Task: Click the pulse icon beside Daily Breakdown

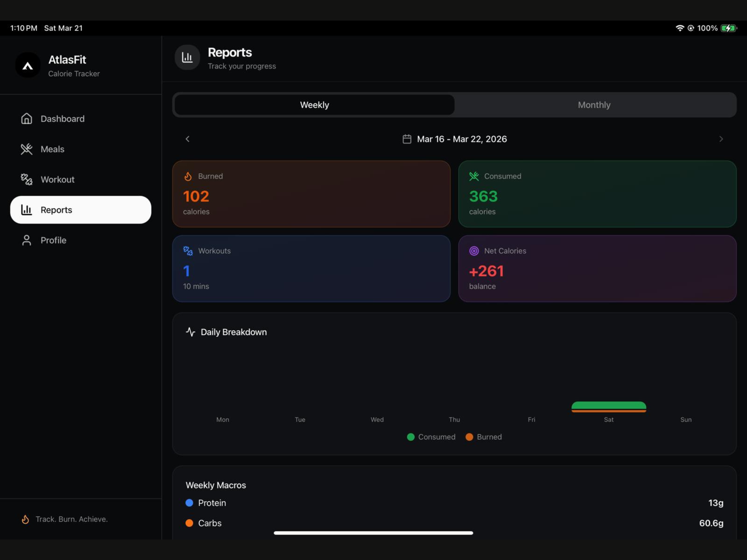Action: [191, 332]
